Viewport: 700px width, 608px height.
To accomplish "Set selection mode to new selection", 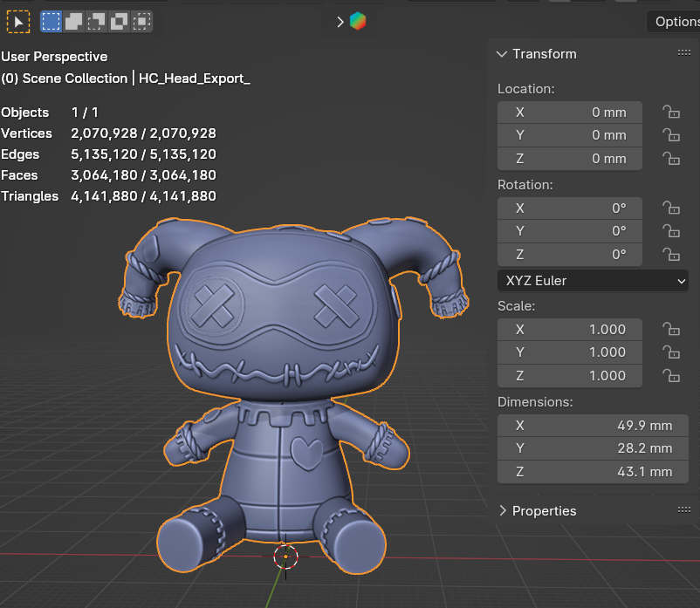I will [x=51, y=22].
